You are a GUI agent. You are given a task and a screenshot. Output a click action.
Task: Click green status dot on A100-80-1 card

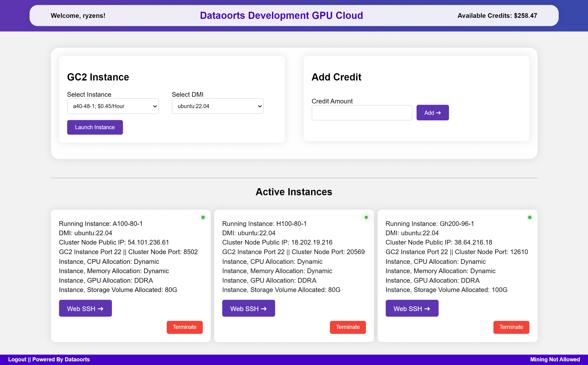tap(203, 217)
